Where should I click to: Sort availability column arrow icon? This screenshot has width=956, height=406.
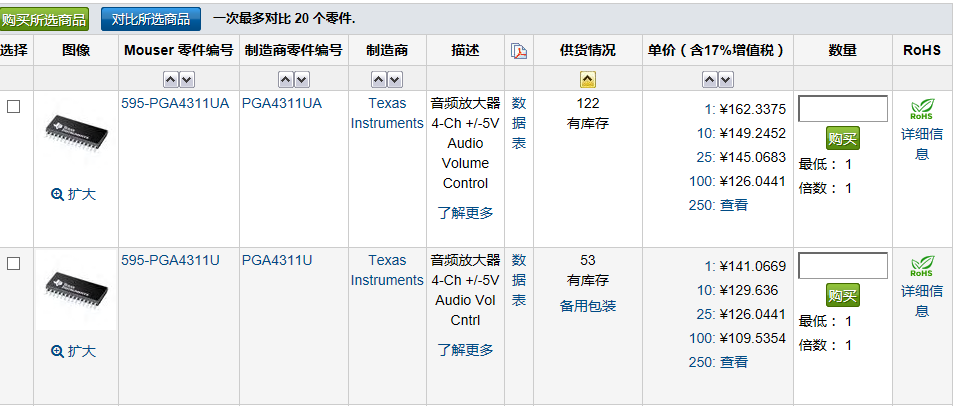588,79
